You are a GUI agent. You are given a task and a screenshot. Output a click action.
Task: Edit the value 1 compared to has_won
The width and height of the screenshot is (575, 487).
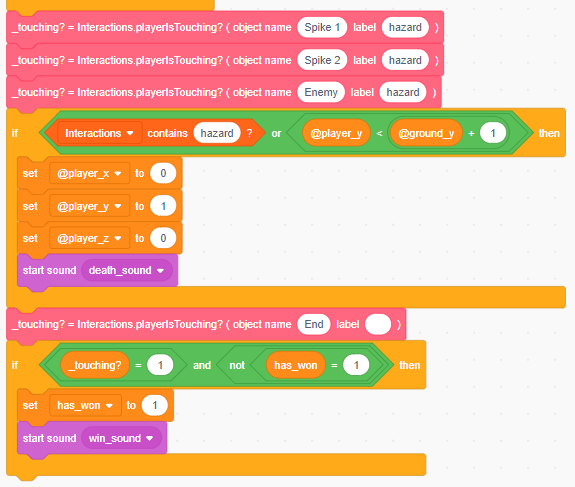pos(356,365)
